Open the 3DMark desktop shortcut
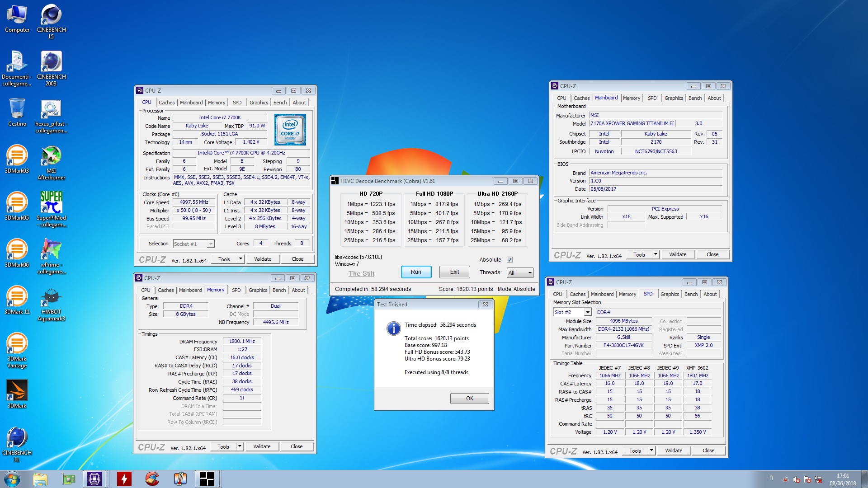The height and width of the screenshot is (488, 868). (x=17, y=394)
